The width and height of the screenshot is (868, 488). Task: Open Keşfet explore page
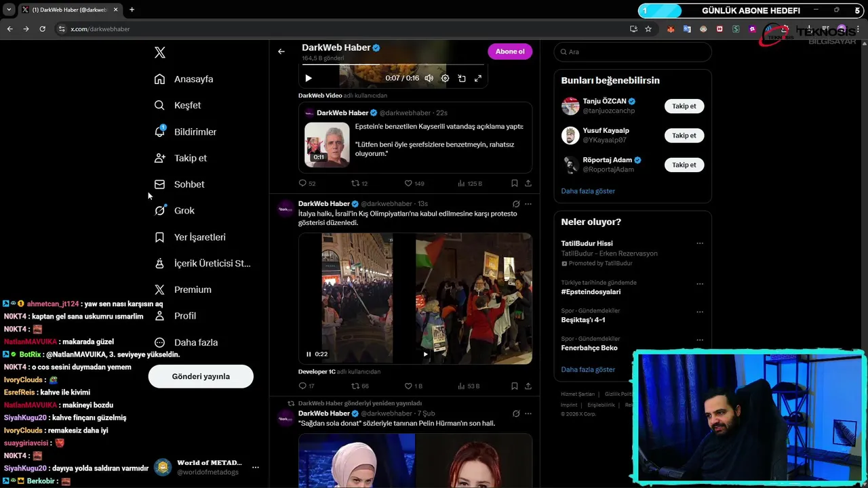point(178,106)
